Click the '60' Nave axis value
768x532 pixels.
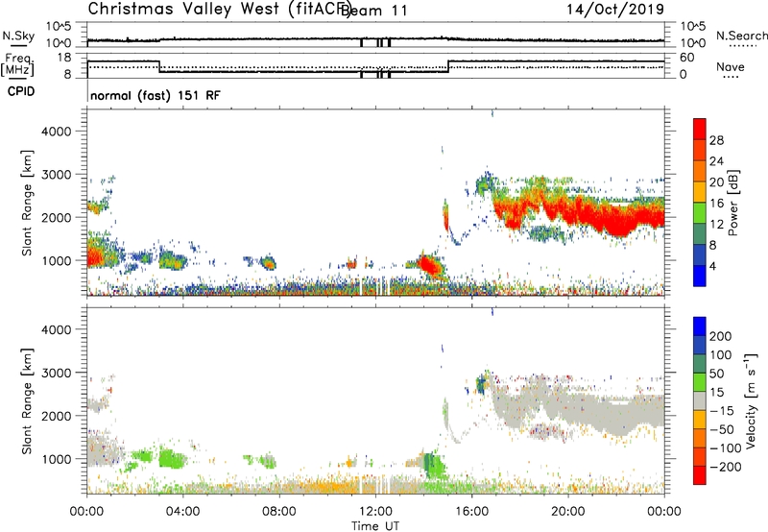coord(686,58)
